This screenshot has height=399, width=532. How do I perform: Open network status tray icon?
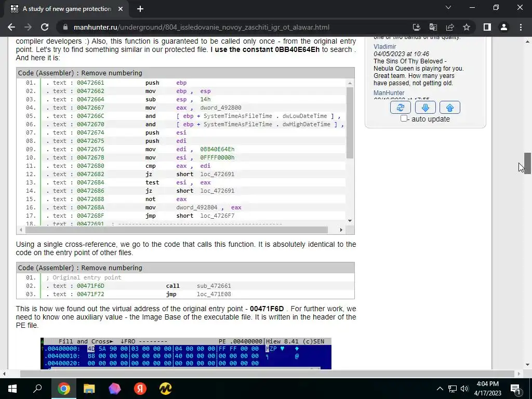coord(453,389)
